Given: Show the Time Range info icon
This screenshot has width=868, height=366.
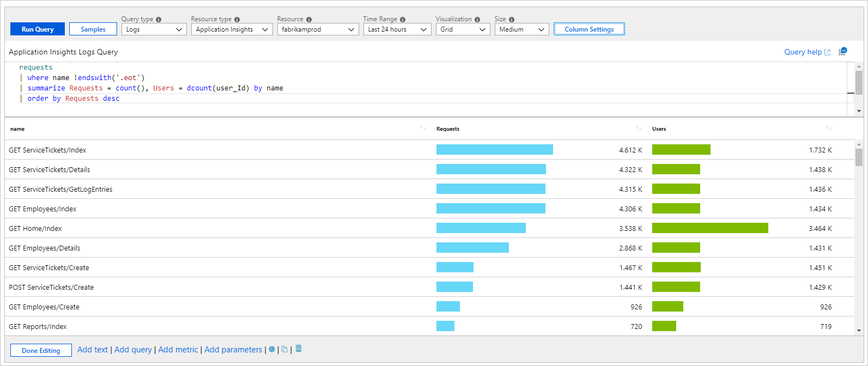Looking at the screenshot, I should coord(403,20).
